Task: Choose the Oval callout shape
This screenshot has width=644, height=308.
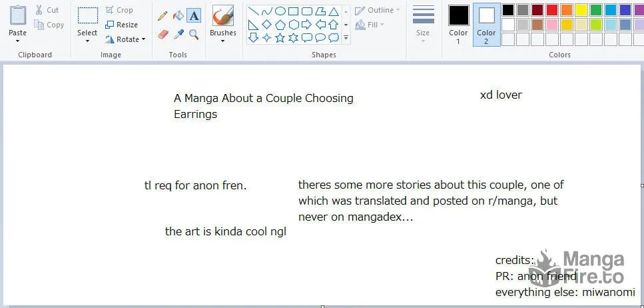Action: [x=320, y=38]
